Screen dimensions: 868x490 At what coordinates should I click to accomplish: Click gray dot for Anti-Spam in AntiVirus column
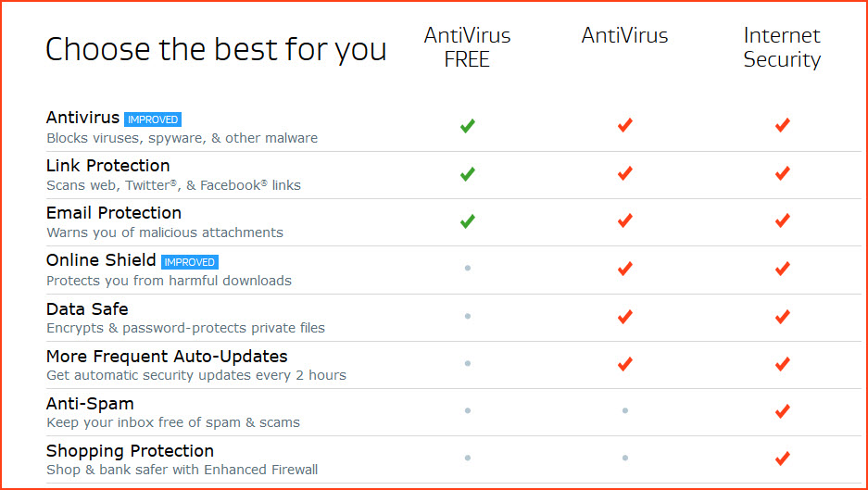coord(625,411)
